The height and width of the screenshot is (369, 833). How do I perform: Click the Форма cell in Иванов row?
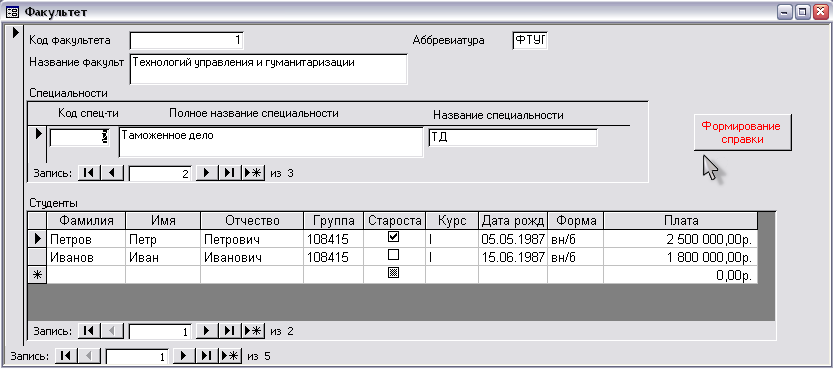point(575,258)
